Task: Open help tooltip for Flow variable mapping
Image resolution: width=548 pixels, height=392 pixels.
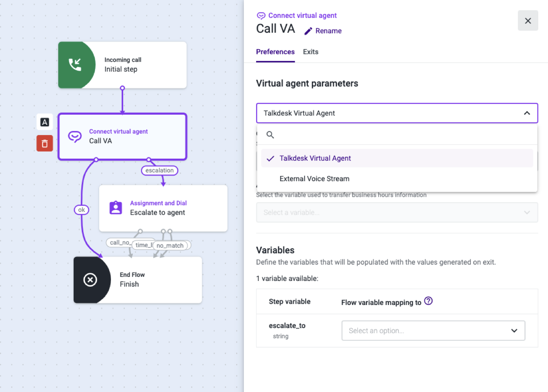Action: (428, 301)
